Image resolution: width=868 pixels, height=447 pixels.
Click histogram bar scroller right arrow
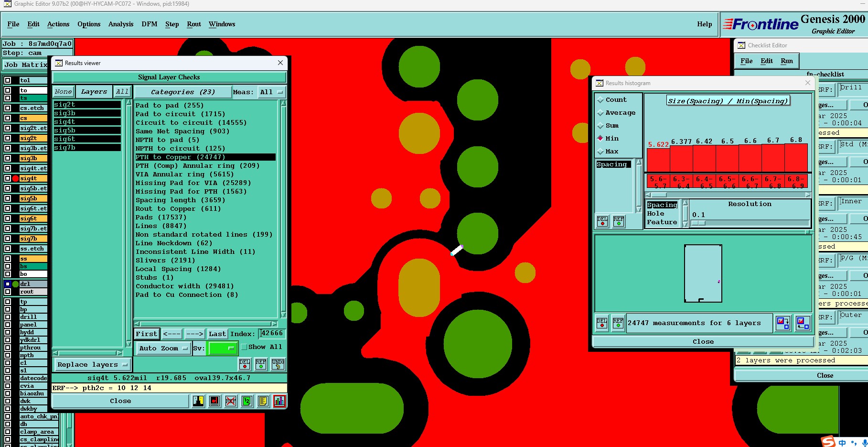click(x=808, y=195)
